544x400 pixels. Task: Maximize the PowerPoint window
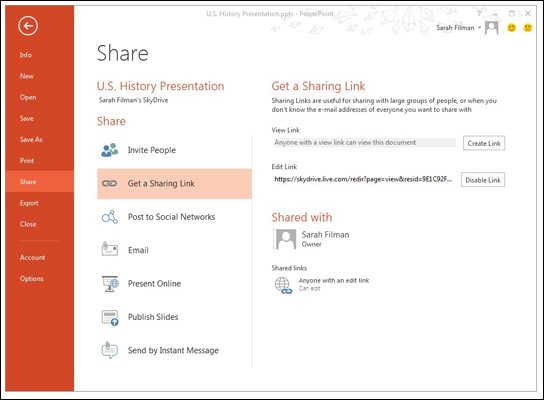tap(512, 13)
